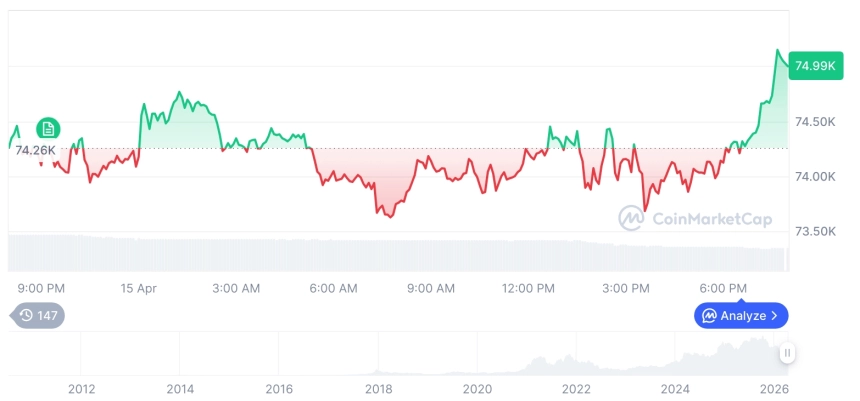Click the 2024 year in navigator timeline
Image resolution: width=860 pixels, height=401 pixels.
(675, 388)
